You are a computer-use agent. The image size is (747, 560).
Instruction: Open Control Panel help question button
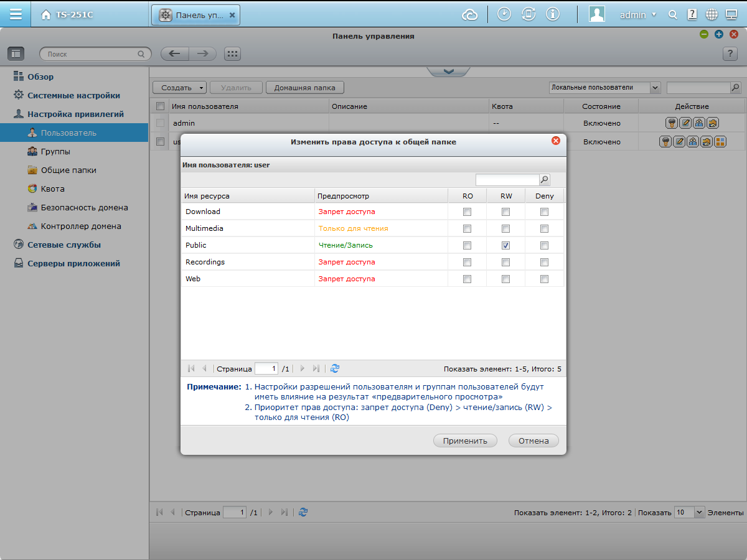(730, 54)
